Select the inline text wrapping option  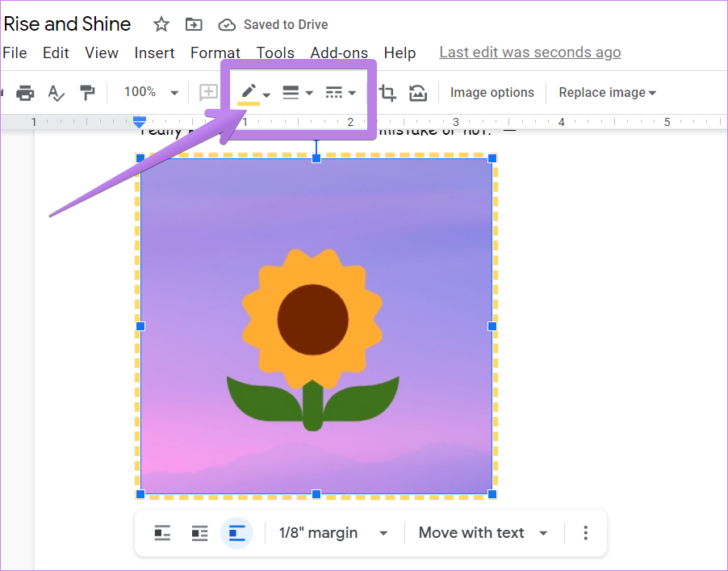click(x=162, y=533)
